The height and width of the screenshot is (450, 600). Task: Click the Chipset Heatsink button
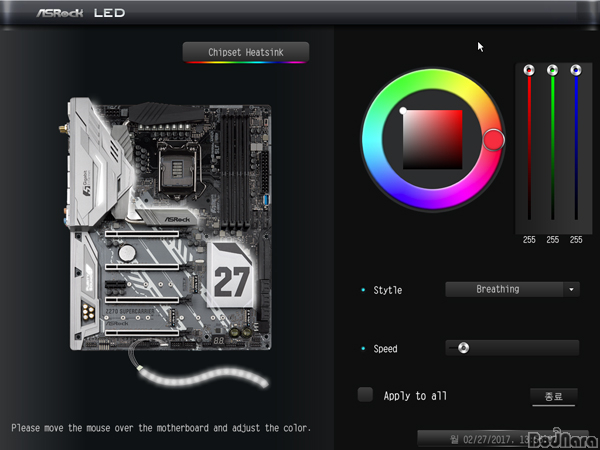click(246, 52)
